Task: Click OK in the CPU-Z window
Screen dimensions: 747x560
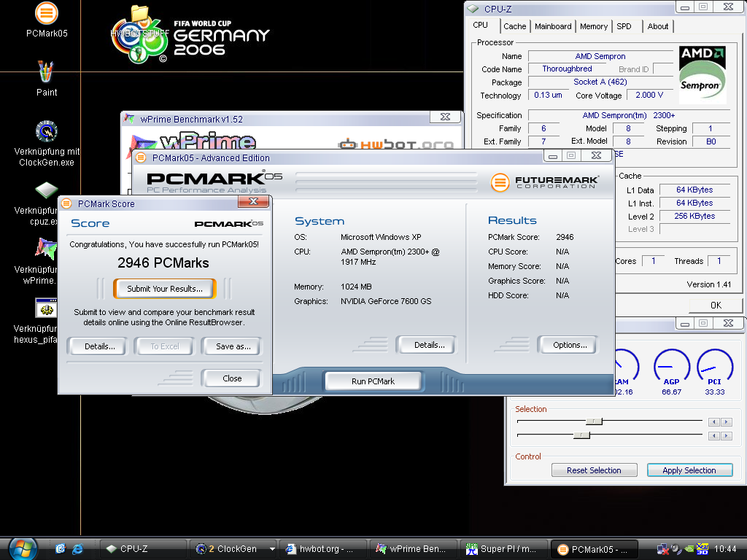Action: click(x=716, y=306)
